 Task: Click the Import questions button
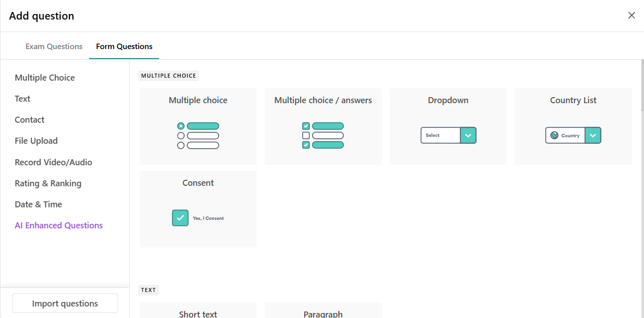click(65, 303)
